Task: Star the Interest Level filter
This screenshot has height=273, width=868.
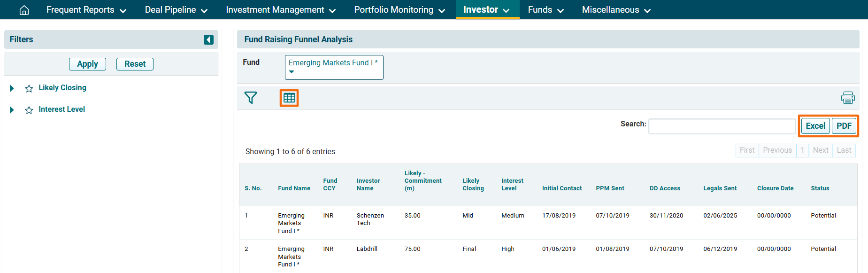Action: (x=29, y=110)
